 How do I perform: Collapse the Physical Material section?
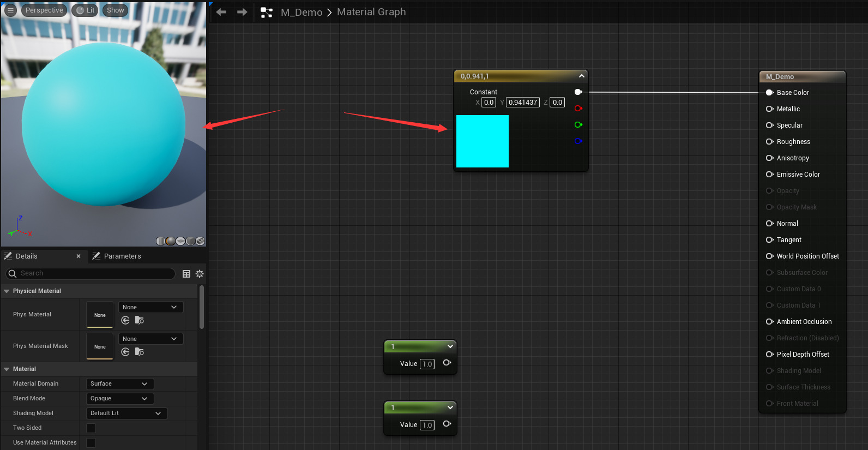pos(7,291)
